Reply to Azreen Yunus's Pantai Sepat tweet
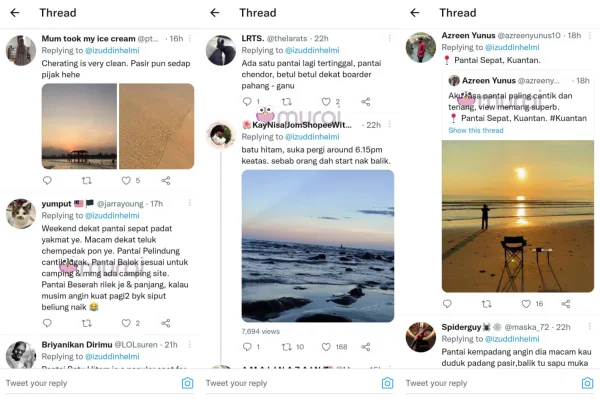This screenshot has width=600, height=400. (447, 304)
